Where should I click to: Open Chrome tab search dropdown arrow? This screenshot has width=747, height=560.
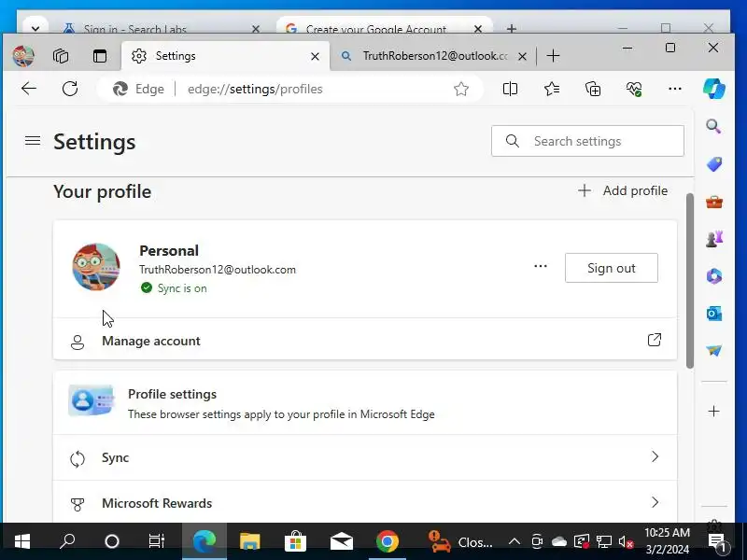[x=35, y=28]
